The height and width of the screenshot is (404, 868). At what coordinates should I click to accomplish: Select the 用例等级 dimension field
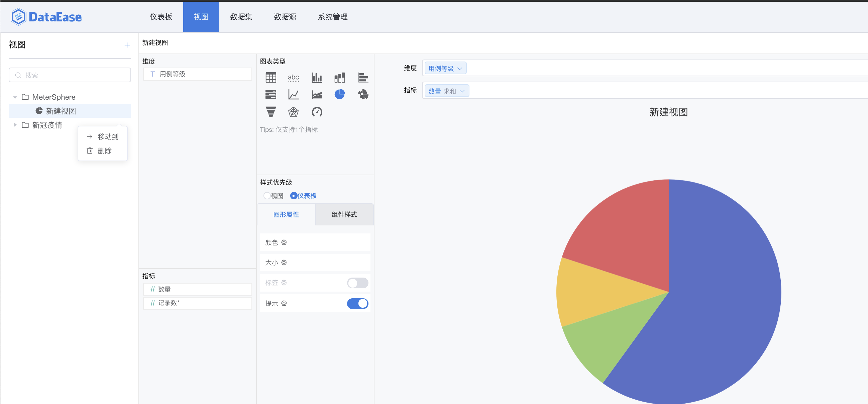point(198,74)
